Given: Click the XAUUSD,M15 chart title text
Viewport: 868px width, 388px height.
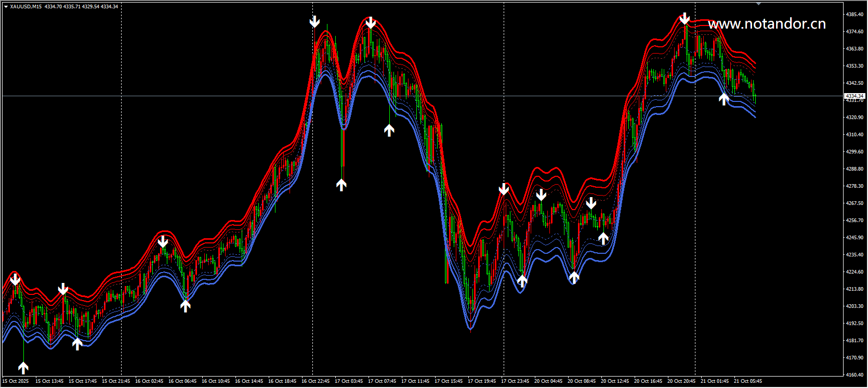Looking at the screenshot, I should [x=26, y=7].
